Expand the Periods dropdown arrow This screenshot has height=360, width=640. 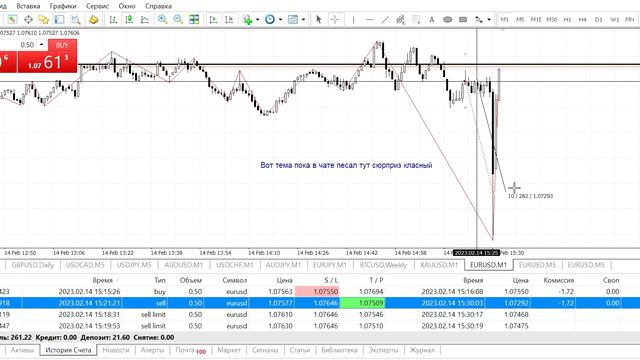pos(280,20)
